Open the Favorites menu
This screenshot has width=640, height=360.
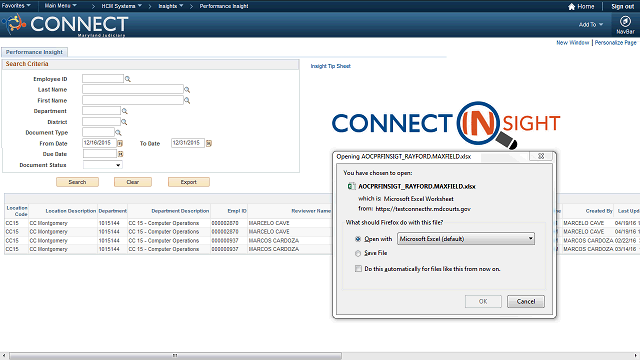[x=16, y=6]
